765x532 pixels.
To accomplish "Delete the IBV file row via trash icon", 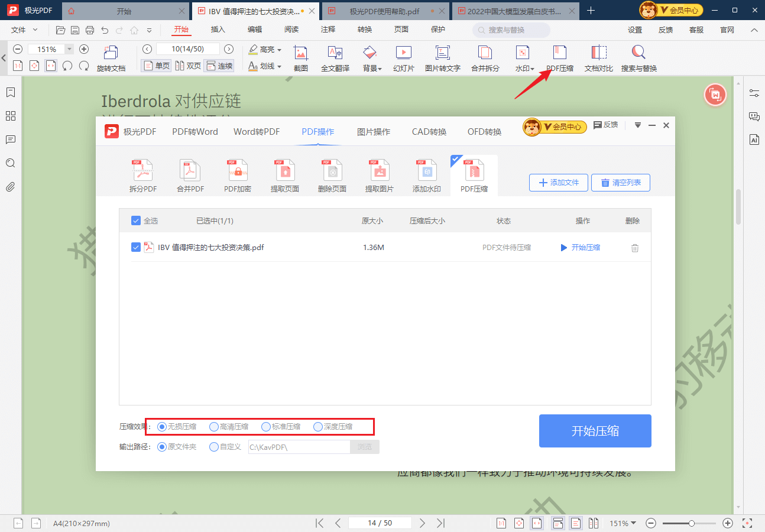I will [x=635, y=248].
